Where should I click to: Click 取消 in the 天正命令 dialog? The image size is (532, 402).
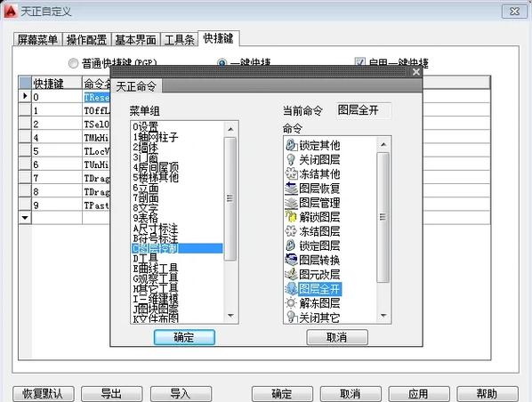tap(337, 337)
